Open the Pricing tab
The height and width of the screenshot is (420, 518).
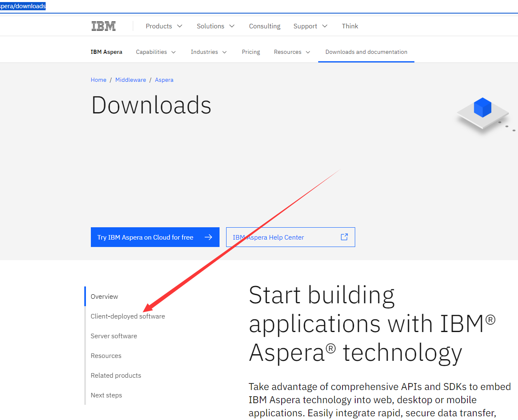251,52
